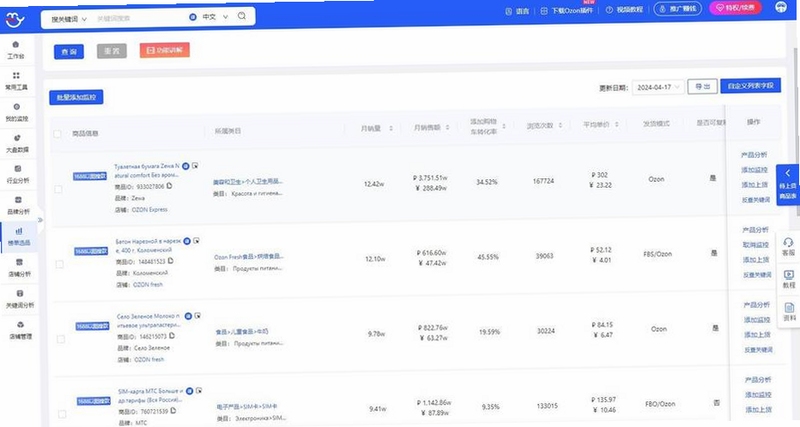
Task: Click open-link icon beside SIM-карта МТС title
Action: 199,390
